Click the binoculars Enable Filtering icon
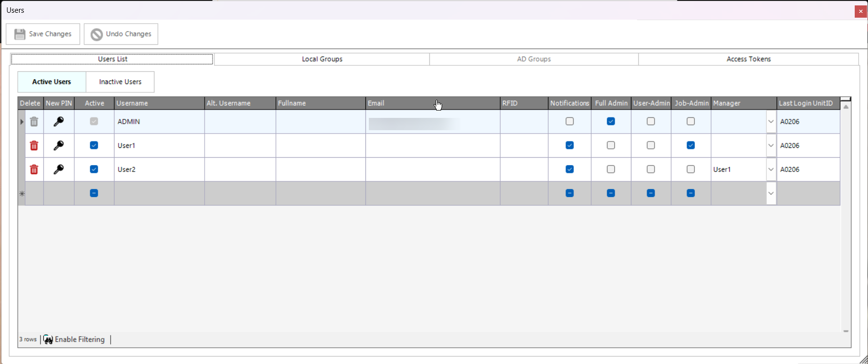The image size is (868, 364). pyautogui.click(x=48, y=339)
